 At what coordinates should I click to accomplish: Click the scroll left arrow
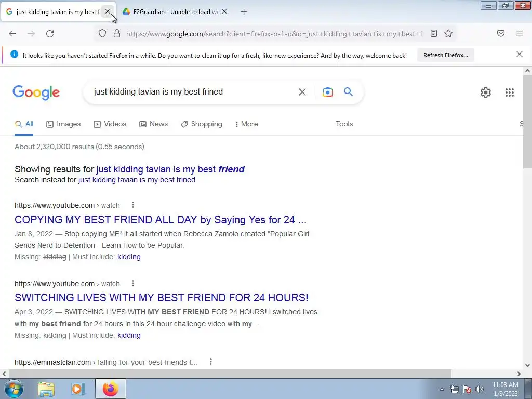click(x=4, y=374)
